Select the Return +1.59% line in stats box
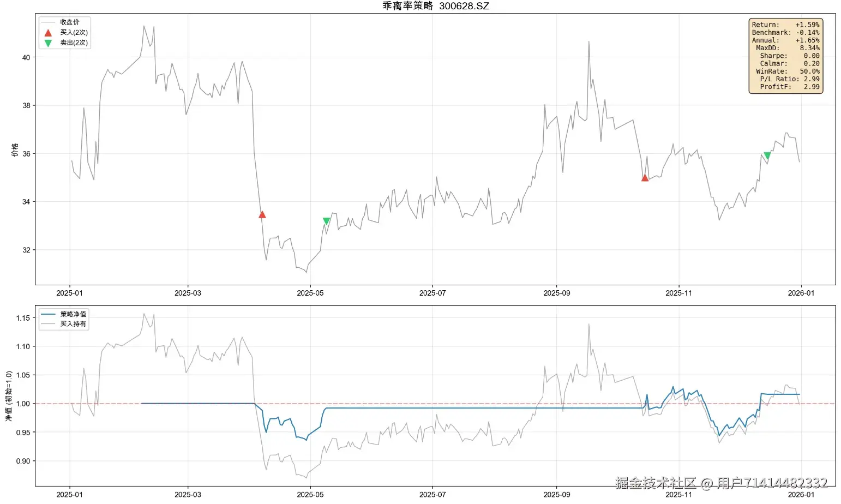This screenshot has width=841, height=504. [785, 25]
